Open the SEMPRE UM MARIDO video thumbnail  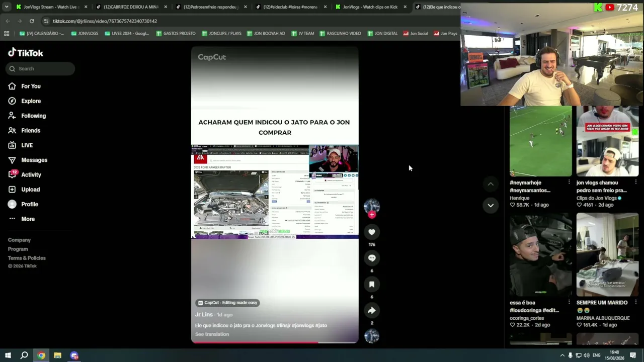[608, 254]
